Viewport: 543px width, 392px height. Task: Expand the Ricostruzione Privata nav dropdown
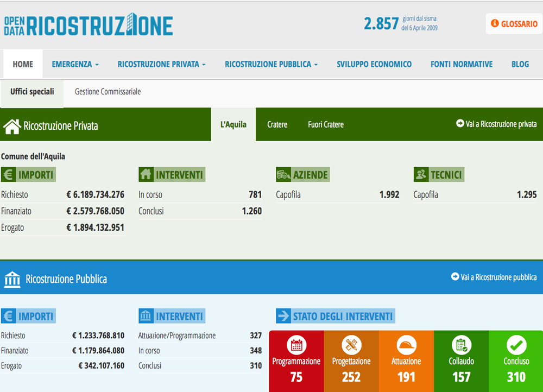[161, 64]
